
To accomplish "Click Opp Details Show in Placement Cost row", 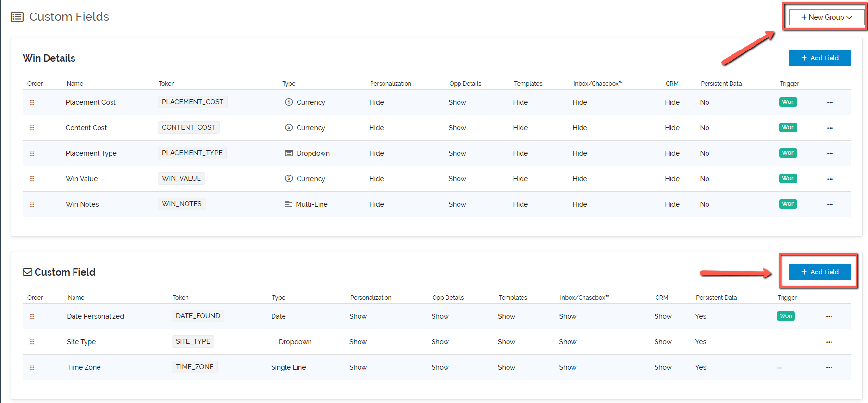I will [457, 102].
